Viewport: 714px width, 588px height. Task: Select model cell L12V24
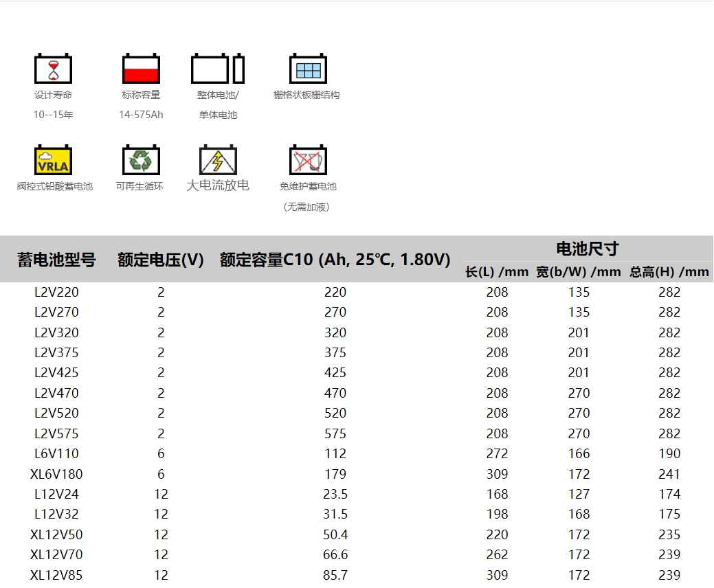coord(56,495)
